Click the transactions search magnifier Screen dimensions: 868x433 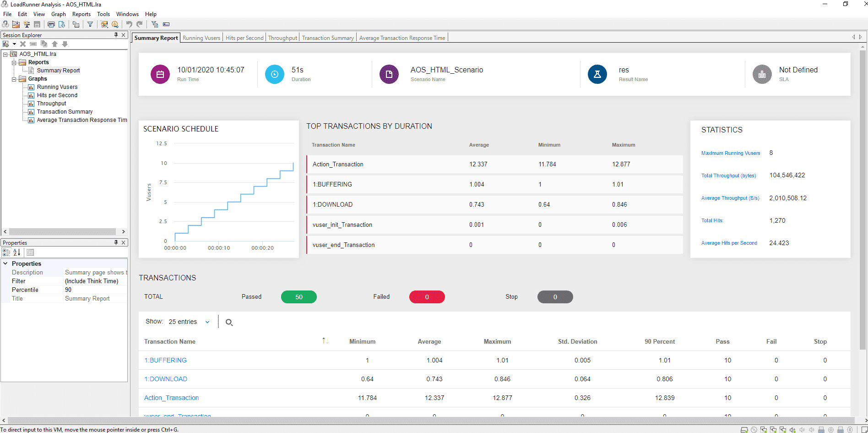point(229,322)
